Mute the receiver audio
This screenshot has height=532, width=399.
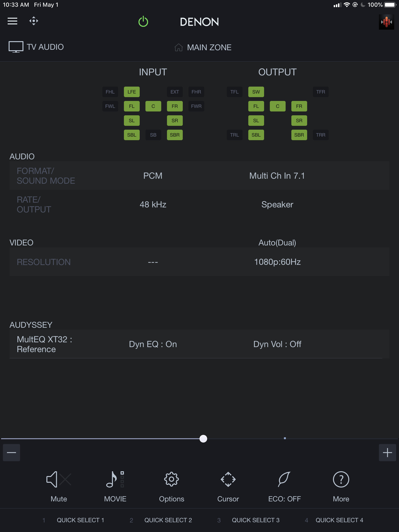pyautogui.click(x=59, y=486)
